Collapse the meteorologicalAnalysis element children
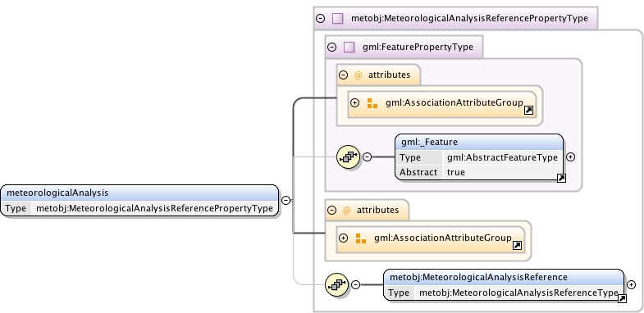The height and width of the screenshot is (313, 644). click(x=286, y=200)
